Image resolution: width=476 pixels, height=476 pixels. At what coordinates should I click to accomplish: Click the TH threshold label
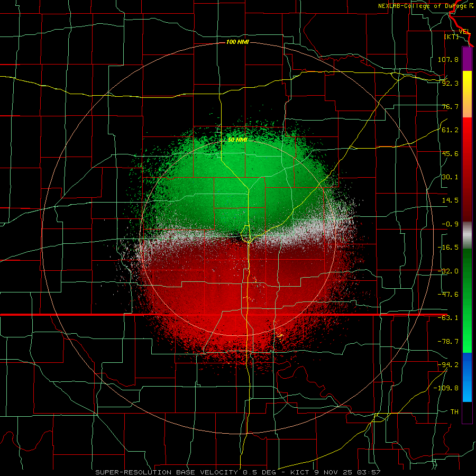coord(454,412)
